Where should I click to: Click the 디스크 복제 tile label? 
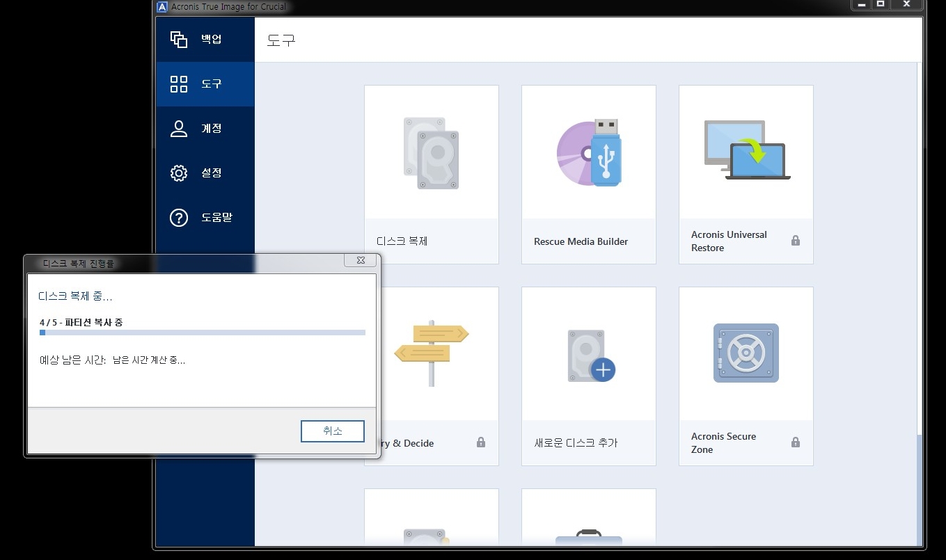tap(402, 241)
